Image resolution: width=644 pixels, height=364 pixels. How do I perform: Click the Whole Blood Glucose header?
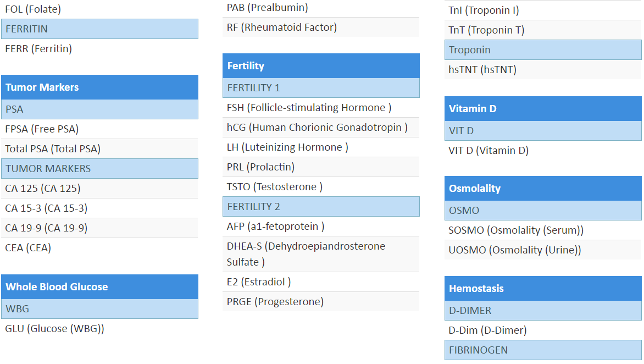(x=99, y=287)
